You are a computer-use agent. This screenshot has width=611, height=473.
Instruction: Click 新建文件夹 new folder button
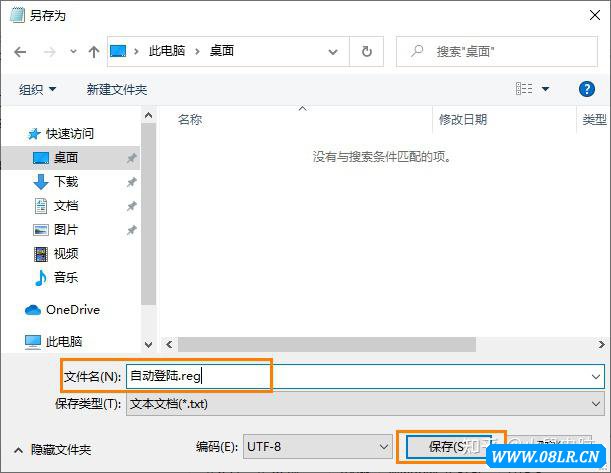[x=117, y=89]
